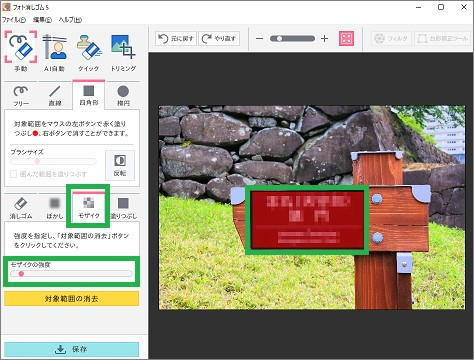The height and width of the screenshot is (360, 474).
Task: Click the やり直す redo button
Action: (219, 39)
